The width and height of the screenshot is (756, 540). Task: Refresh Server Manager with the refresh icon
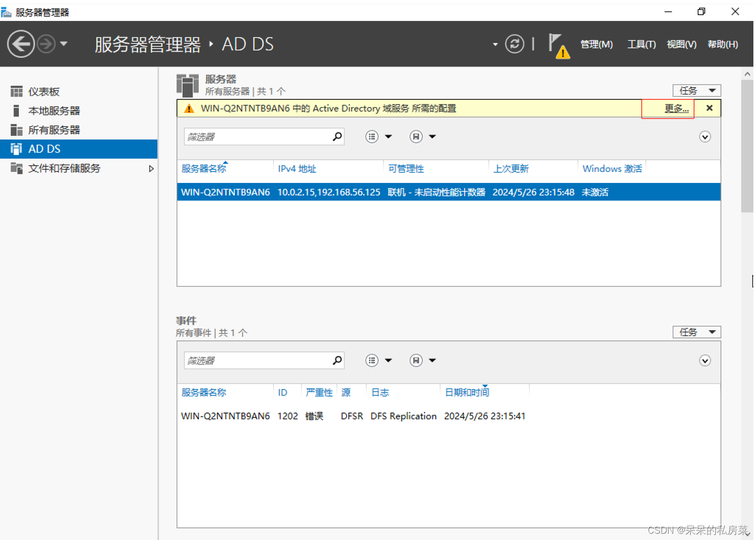pos(514,44)
